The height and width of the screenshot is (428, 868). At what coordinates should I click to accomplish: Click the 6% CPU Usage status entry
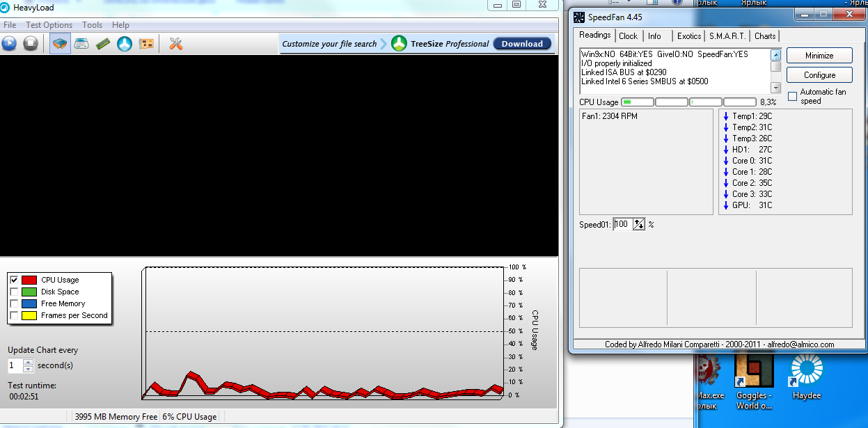pyautogui.click(x=190, y=417)
